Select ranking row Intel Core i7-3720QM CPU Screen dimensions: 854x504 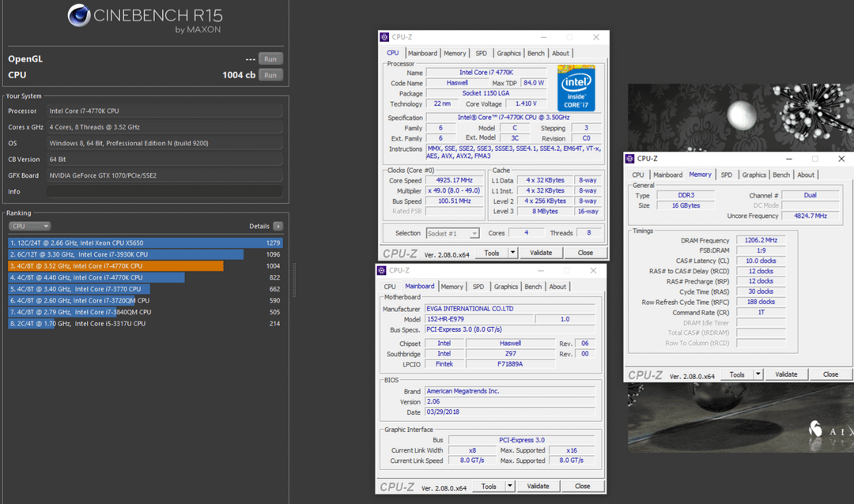point(145,300)
